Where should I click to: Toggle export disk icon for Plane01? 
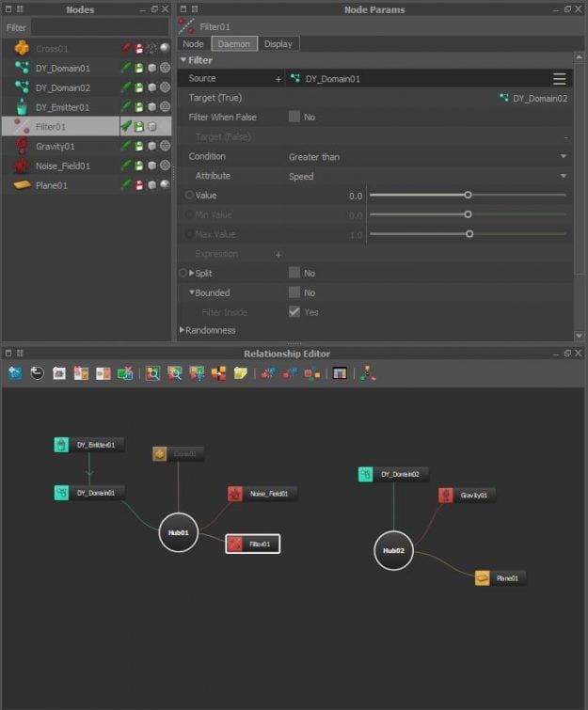[x=139, y=185]
